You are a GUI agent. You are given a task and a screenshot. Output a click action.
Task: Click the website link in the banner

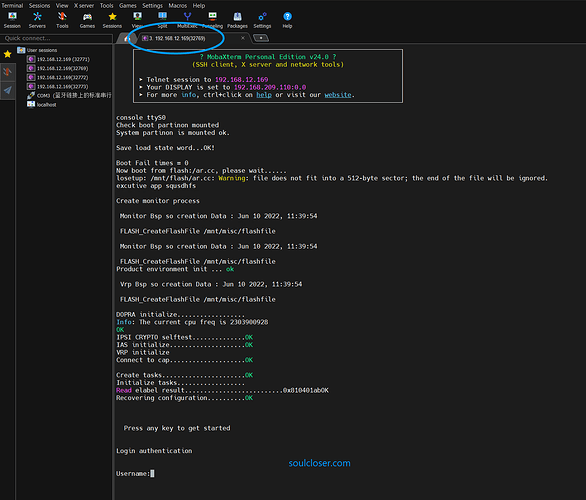tap(338, 95)
